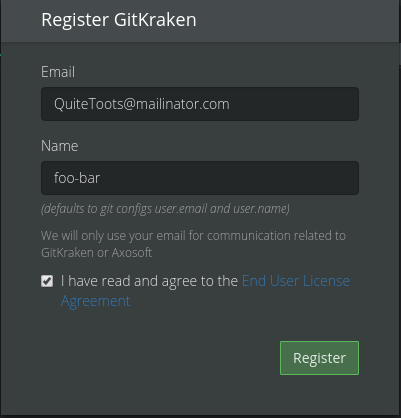Click the Name field label
This screenshot has width=401, height=418.
[60, 146]
